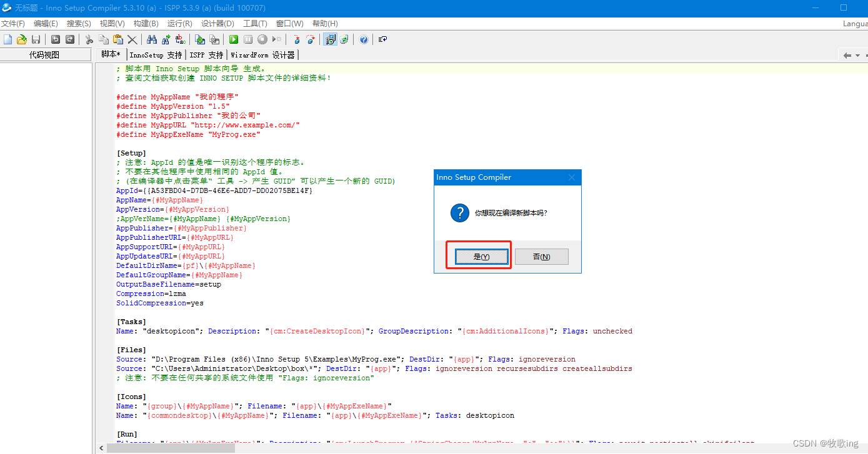Click #define MyAppExeName "MyProg.exe" line

point(188,134)
